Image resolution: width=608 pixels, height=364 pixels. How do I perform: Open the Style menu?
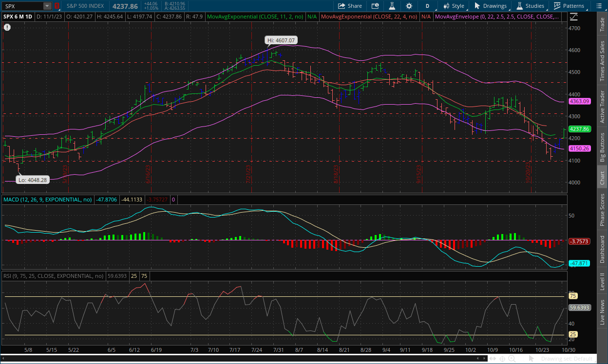tap(453, 6)
